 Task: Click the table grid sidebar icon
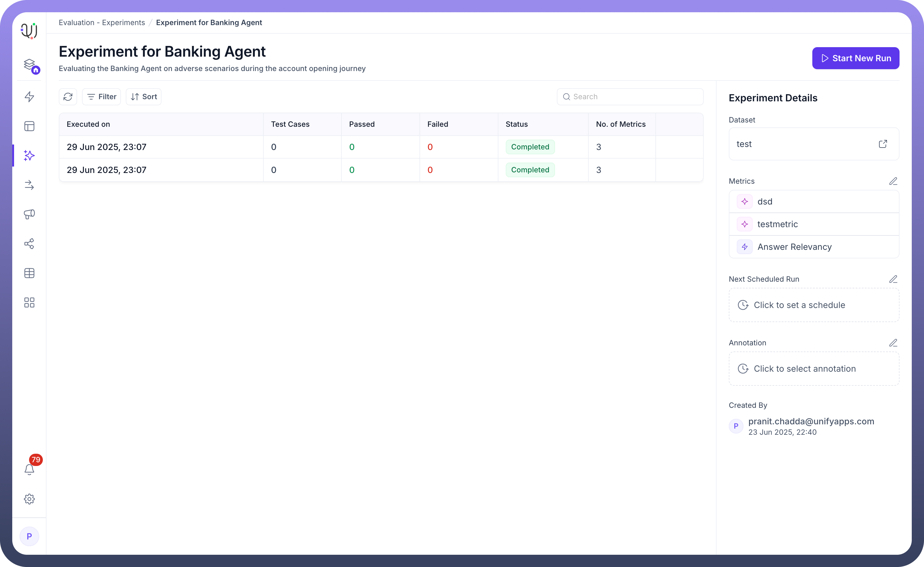(29, 273)
